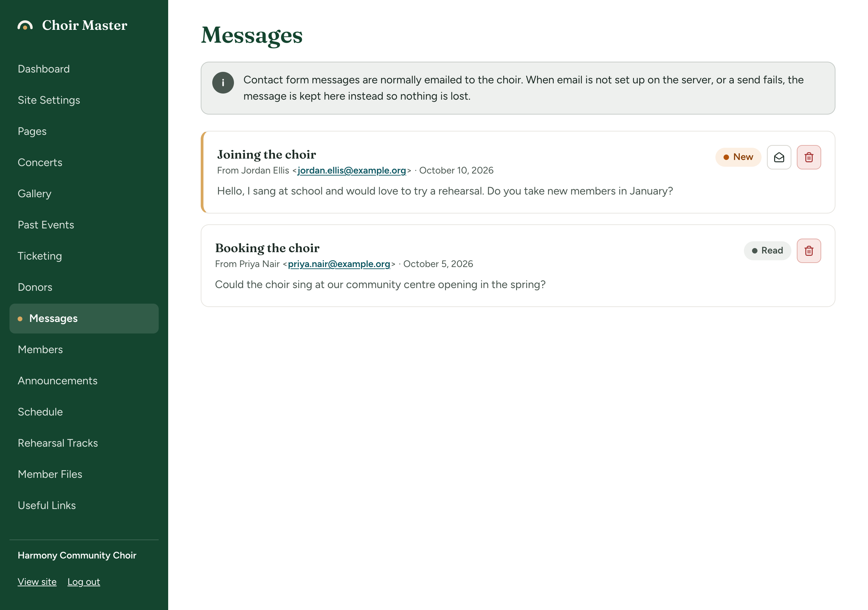The height and width of the screenshot is (610, 868).
Task: Go to Site Settings
Action: tap(84, 100)
